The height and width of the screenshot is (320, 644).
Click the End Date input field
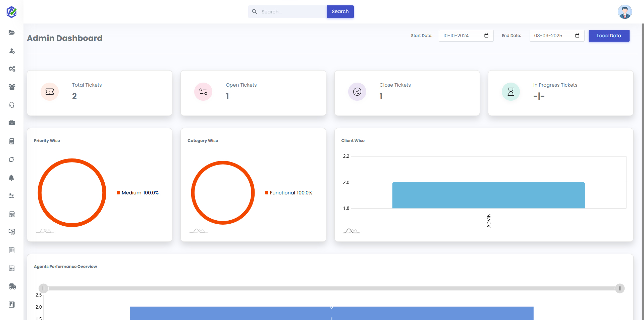point(557,36)
